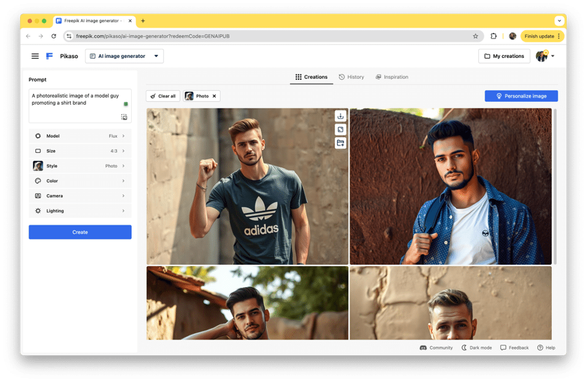Expand the Lighting options
The height and width of the screenshot is (382, 588).
pyautogui.click(x=79, y=211)
